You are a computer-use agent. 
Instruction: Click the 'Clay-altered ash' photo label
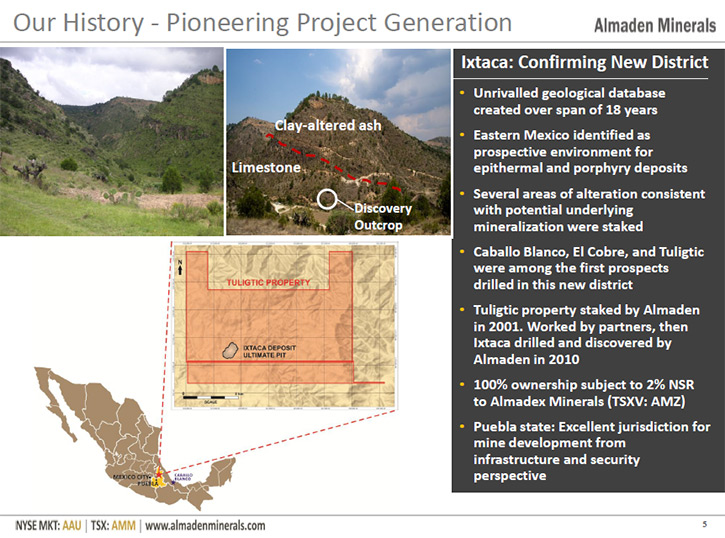coord(328,125)
